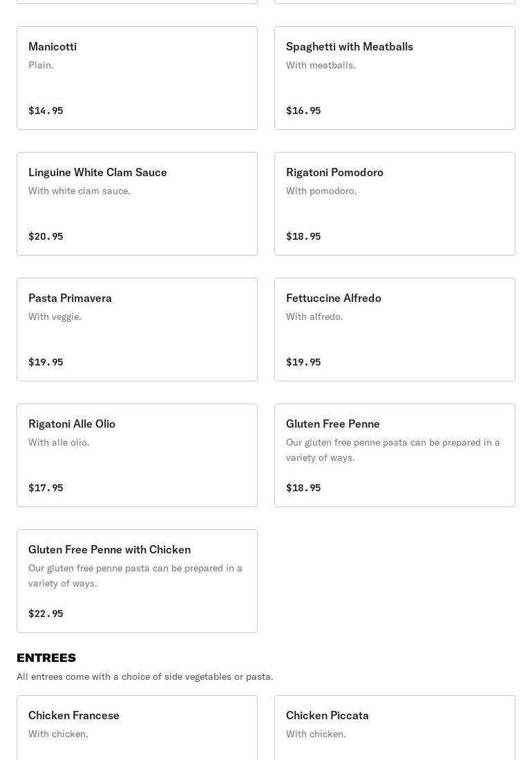Image resolution: width=532 pixels, height=760 pixels.
Task: Open the Manicotti menu item
Action: pyautogui.click(x=137, y=78)
